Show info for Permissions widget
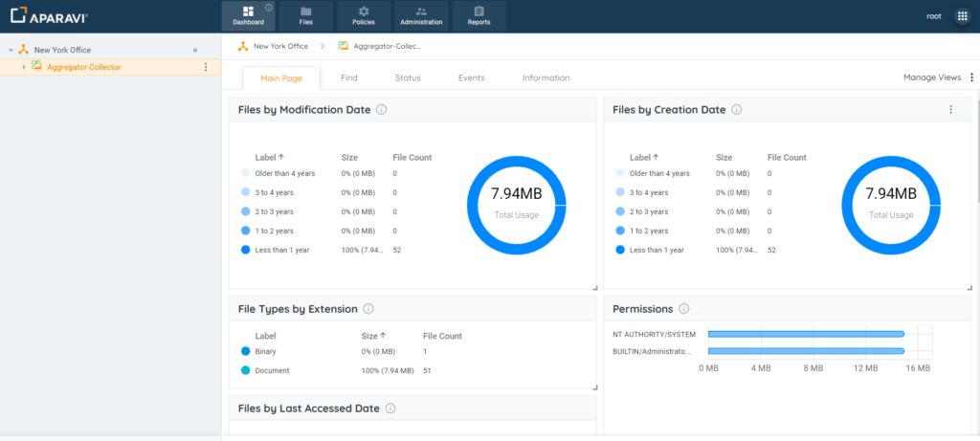 (x=683, y=309)
